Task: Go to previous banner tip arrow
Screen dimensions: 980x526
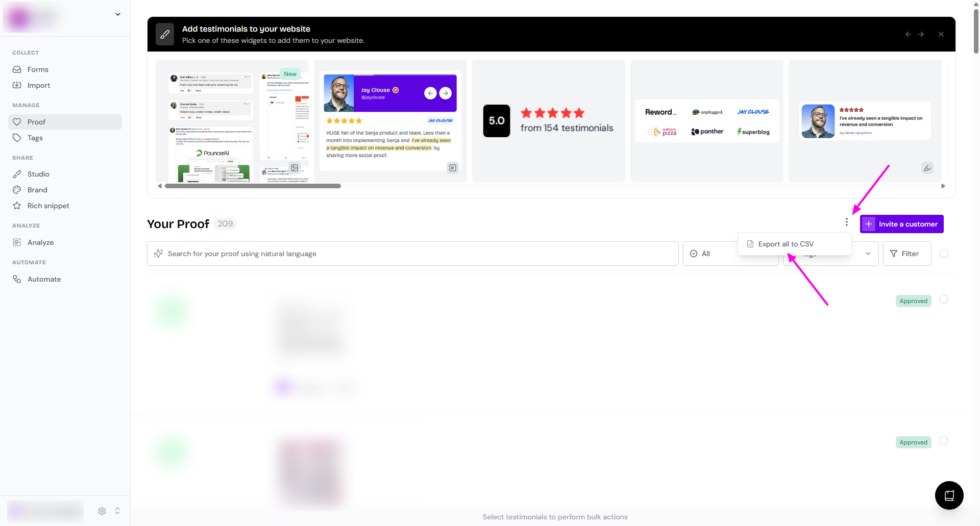Action: [908, 34]
